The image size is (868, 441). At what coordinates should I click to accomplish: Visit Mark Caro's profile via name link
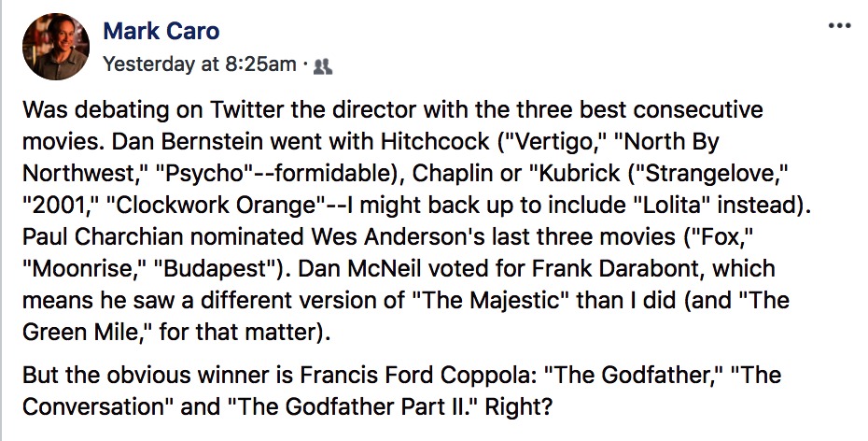pyautogui.click(x=161, y=31)
